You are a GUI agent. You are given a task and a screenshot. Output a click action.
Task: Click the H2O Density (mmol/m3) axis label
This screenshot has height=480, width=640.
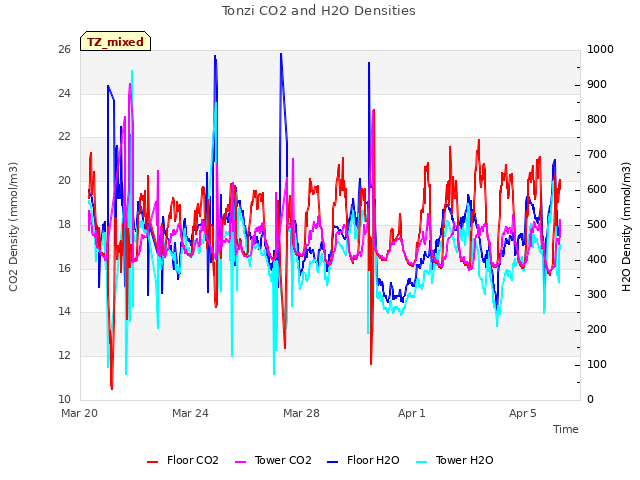point(626,227)
